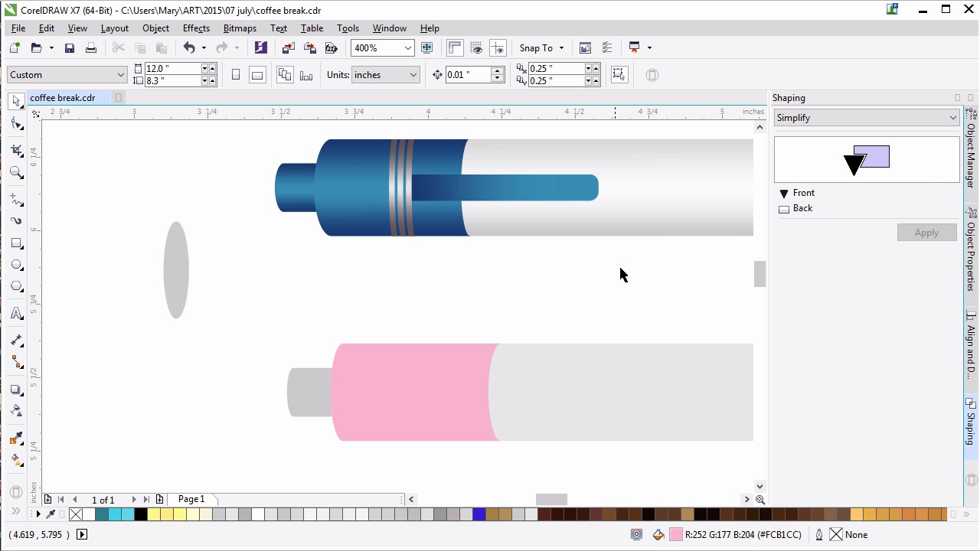The width and height of the screenshot is (980, 551).
Task: Click the Apply button in Shaping
Action: pyautogui.click(x=926, y=233)
